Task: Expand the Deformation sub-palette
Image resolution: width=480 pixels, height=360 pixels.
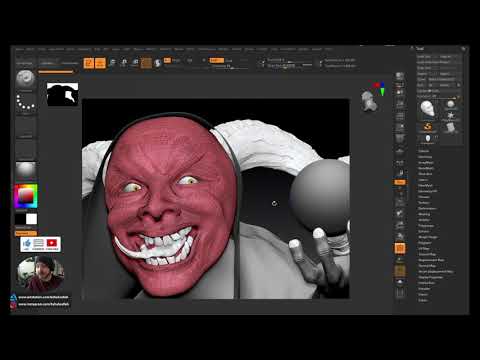Action: coord(427,208)
